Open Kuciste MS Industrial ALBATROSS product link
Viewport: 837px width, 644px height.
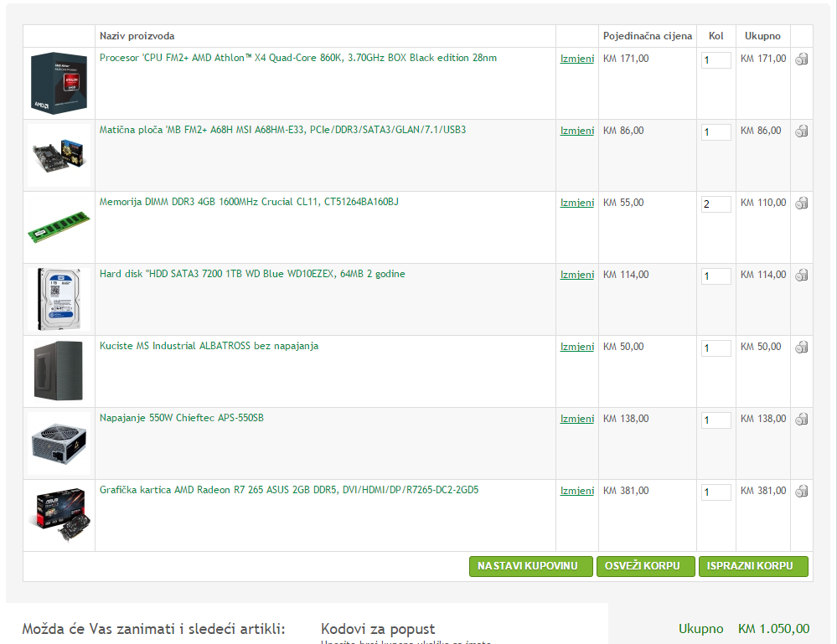(x=209, y=346)
